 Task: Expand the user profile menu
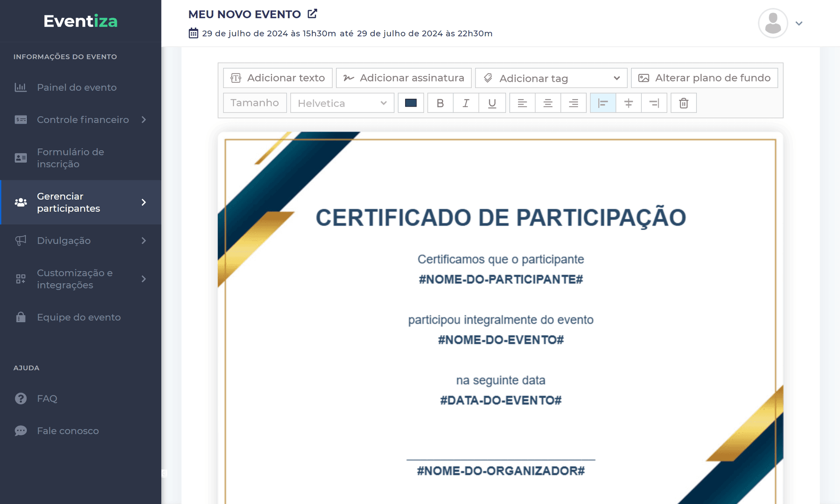point(799,24)
